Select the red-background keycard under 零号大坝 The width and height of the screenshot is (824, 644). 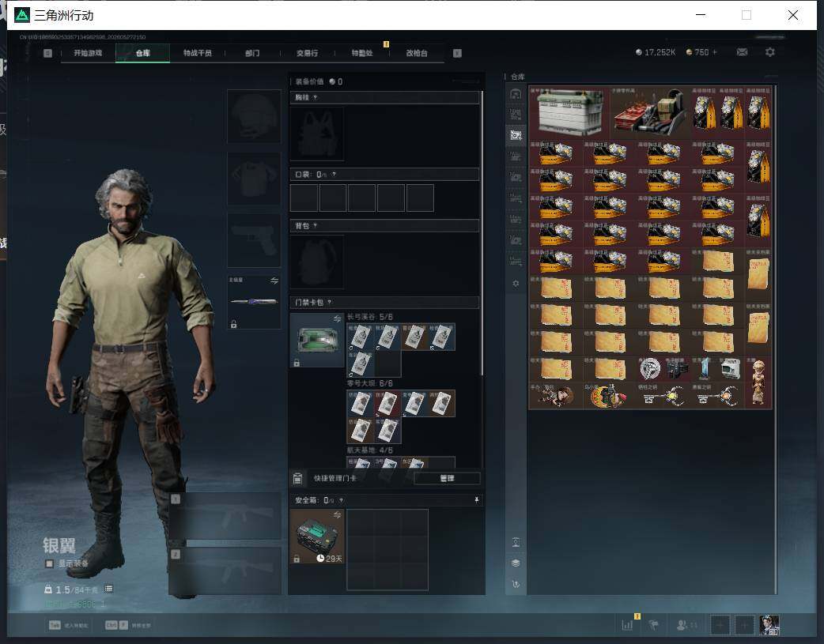point(387,404)
